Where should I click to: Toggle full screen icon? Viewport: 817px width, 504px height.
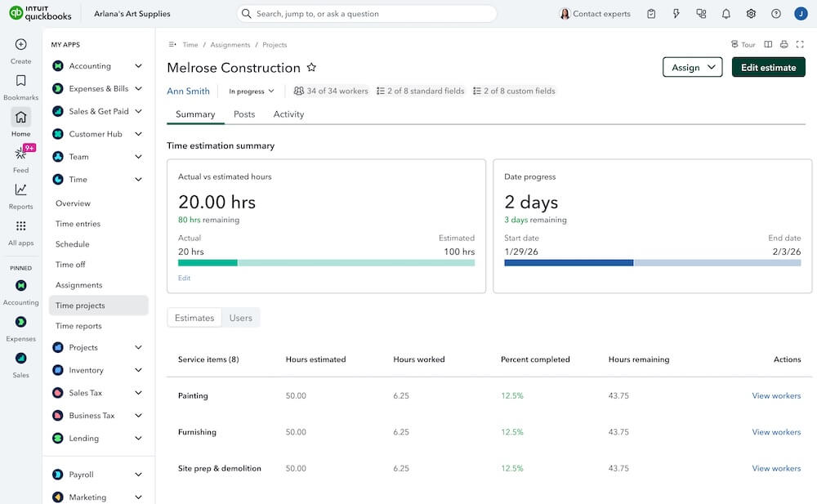(800, 45)
